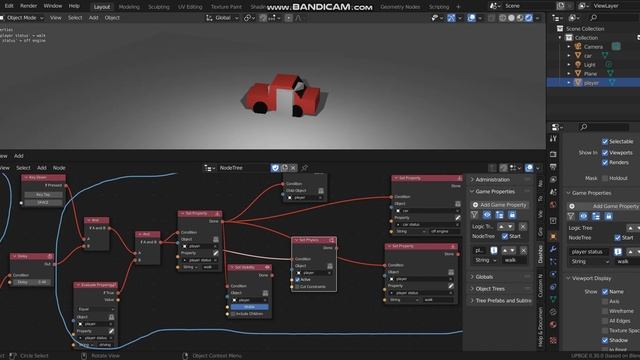The width and height of the screenshot is (640, 360).
Task: Remove the Logic Tree entry with X in node sidebar
Action: [523, 227]
